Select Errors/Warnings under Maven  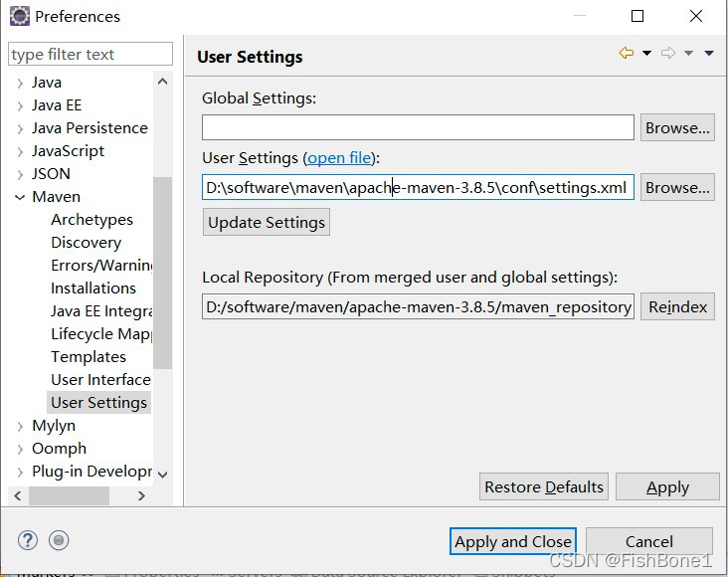pos(101,265)
